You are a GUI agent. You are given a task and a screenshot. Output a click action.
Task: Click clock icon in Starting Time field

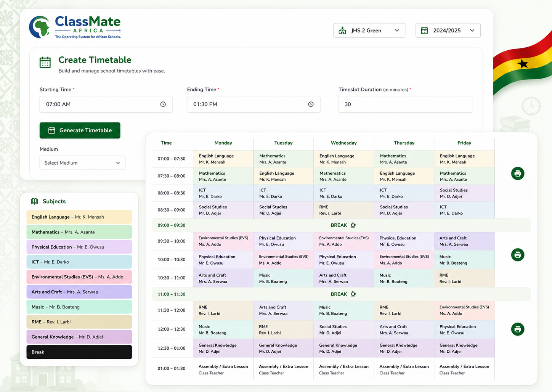point(163,104)
